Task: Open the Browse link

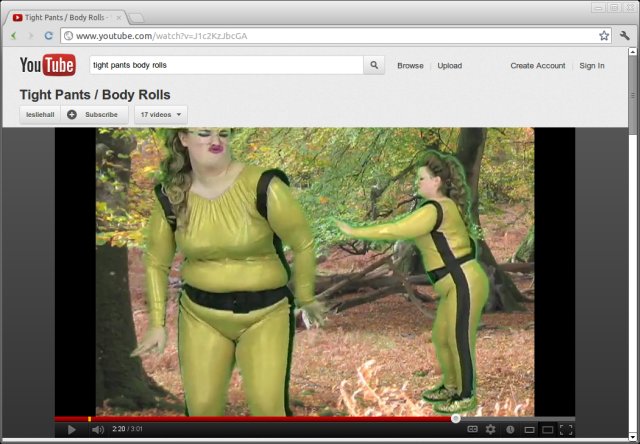Action: pyautogui.click(x=410, y=66)
